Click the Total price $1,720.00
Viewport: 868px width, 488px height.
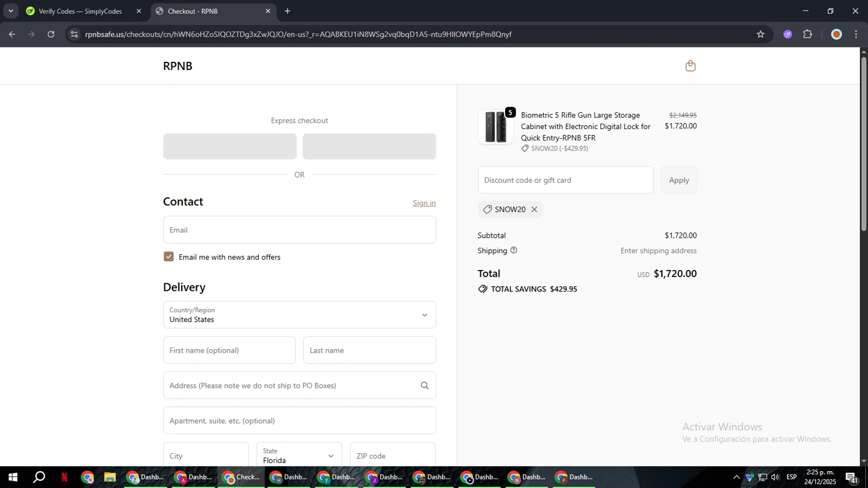(675, 273)
